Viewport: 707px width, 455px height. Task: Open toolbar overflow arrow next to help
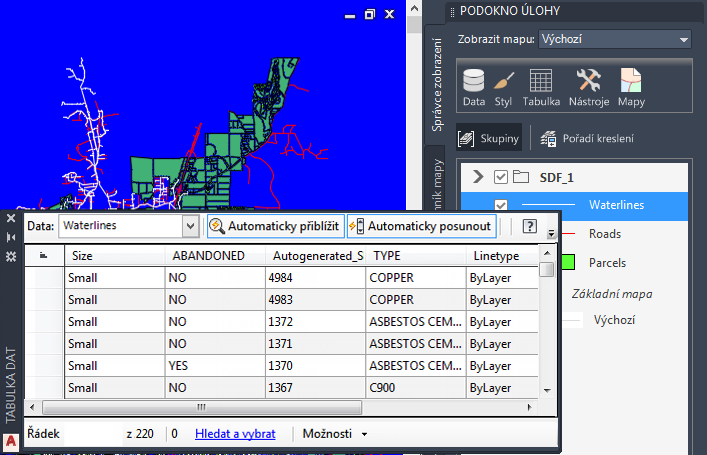pyautogui.click(x=551, y=233)
